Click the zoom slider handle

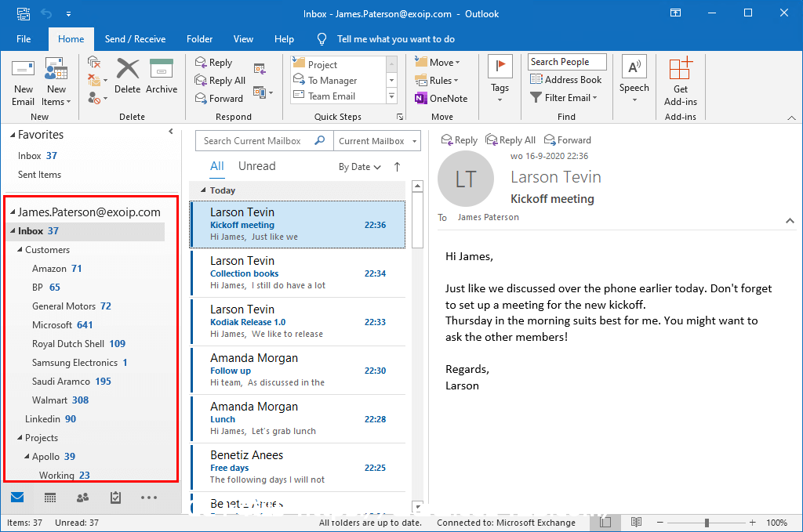707,523
